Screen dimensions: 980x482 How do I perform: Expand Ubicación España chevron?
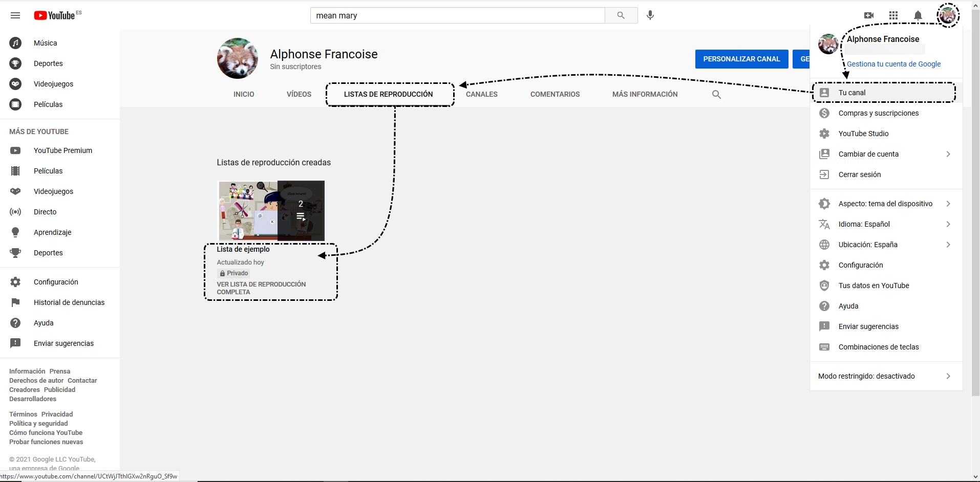click(948, 245)
